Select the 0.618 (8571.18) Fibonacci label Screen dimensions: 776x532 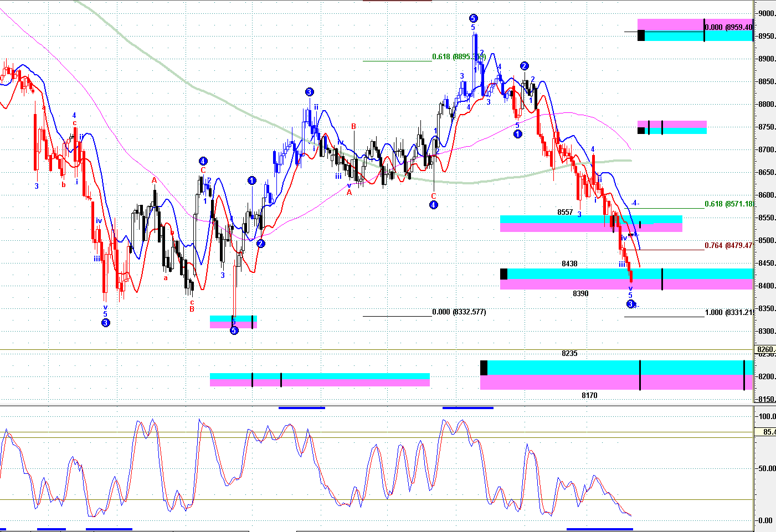[728, 204]
